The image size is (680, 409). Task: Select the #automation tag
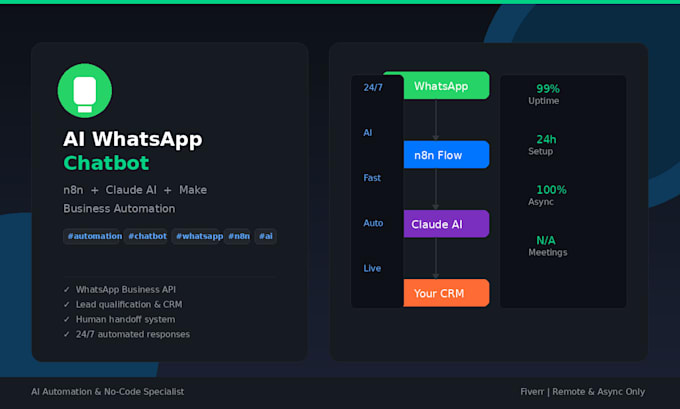click(92, 236)
